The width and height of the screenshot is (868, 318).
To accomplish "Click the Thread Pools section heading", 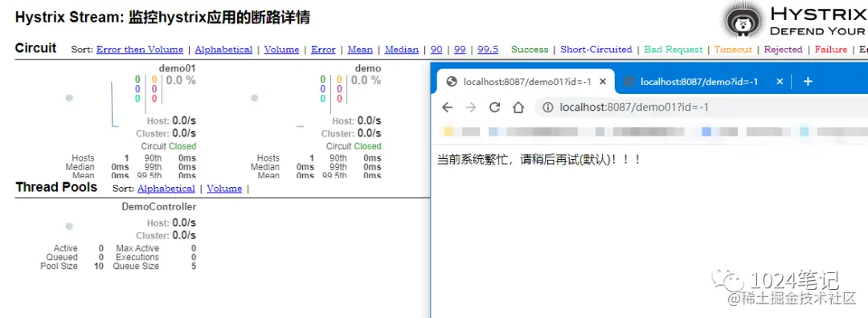I will click(x=56, y=187).
